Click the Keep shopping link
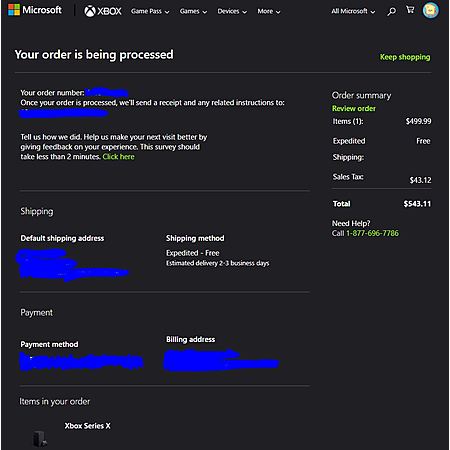 click(x=405, y=57)
